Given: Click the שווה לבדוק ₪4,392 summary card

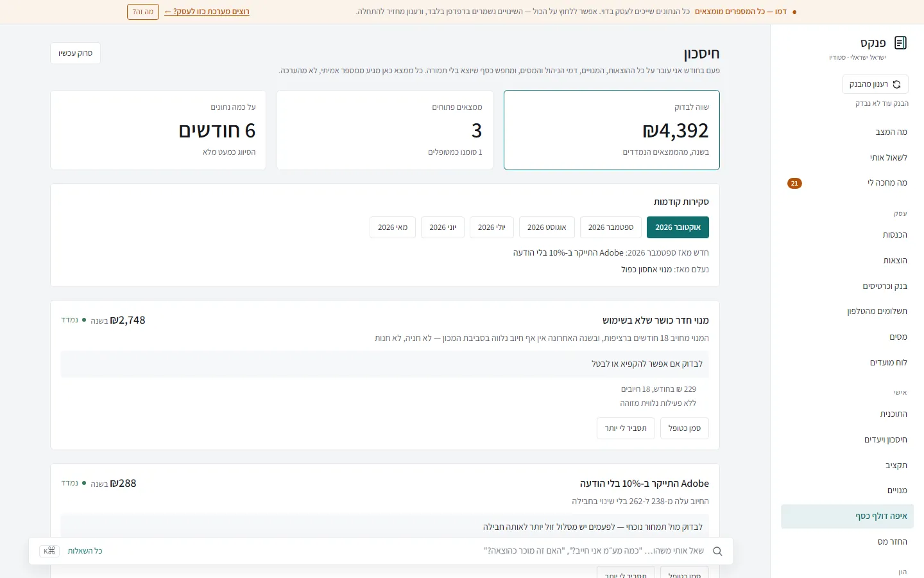Looking at the screenshot, I should [612, 130].
